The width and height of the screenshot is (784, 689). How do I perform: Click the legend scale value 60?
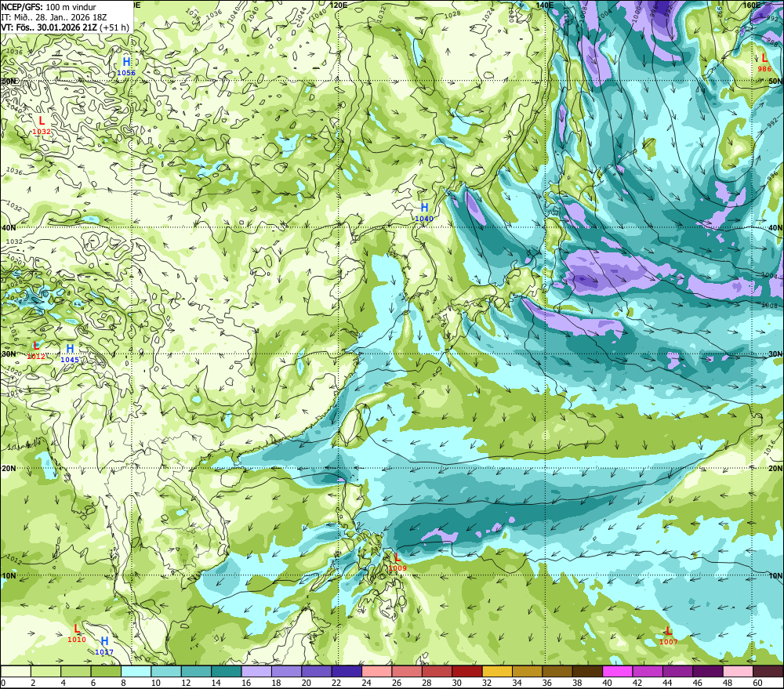pos(757,683)
